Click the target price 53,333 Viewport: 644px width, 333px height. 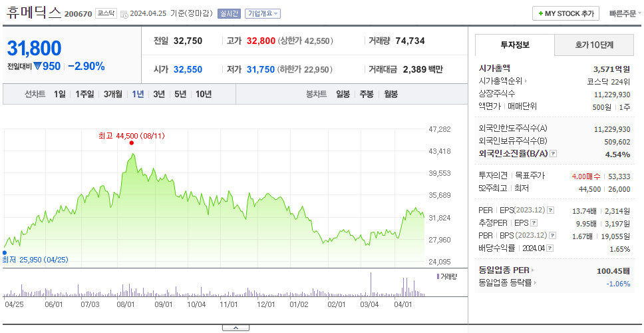pyautogui.click(x=619, y=176)
